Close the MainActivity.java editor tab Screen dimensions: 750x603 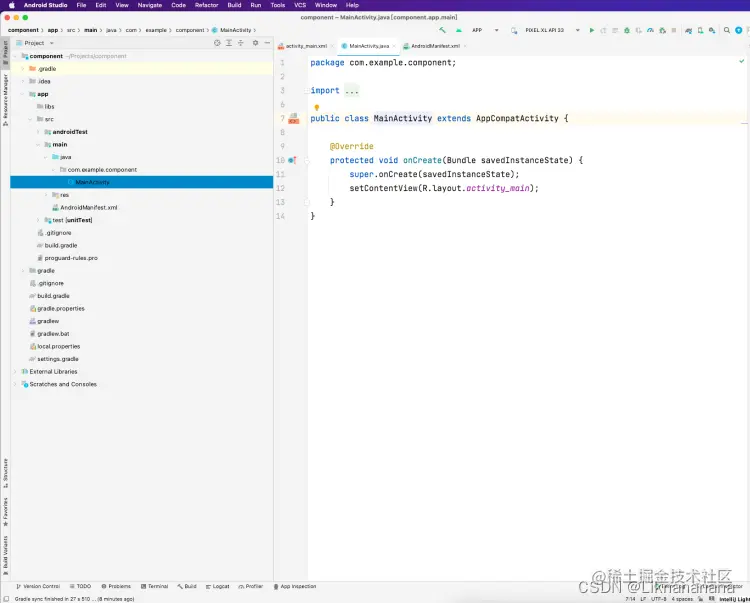(x=394, y=46)
